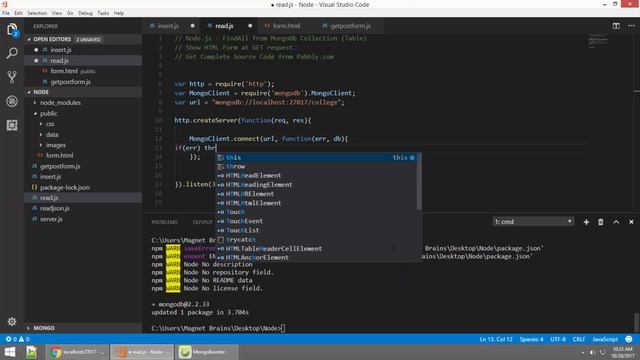Open the File menu

click(6, 13)
